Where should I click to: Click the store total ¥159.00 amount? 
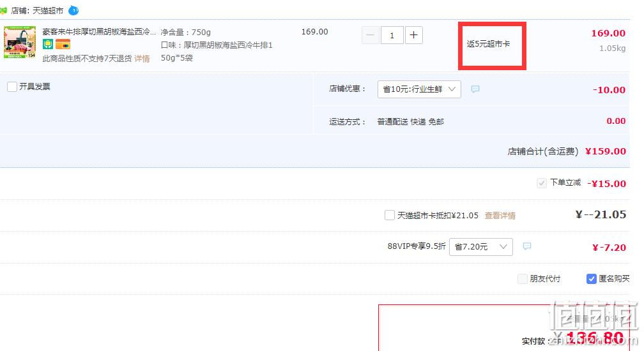coord(606,151)
